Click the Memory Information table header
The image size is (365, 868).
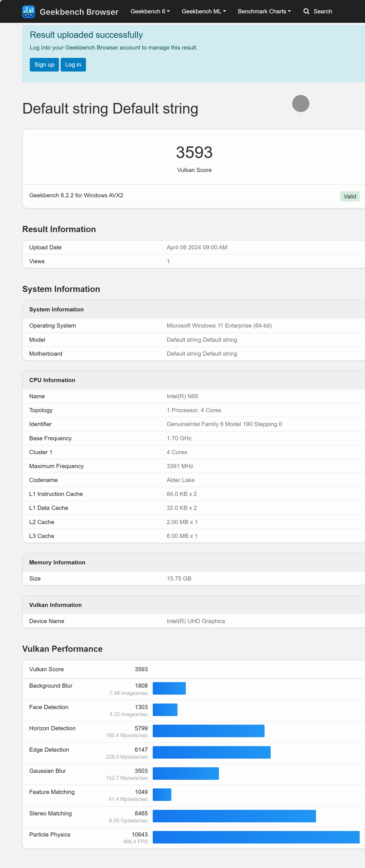tap(194, 562)
